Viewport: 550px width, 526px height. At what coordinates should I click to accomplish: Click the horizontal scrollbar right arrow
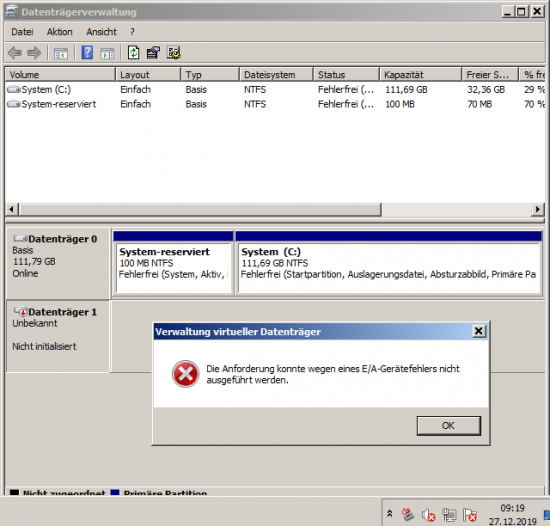538,209
